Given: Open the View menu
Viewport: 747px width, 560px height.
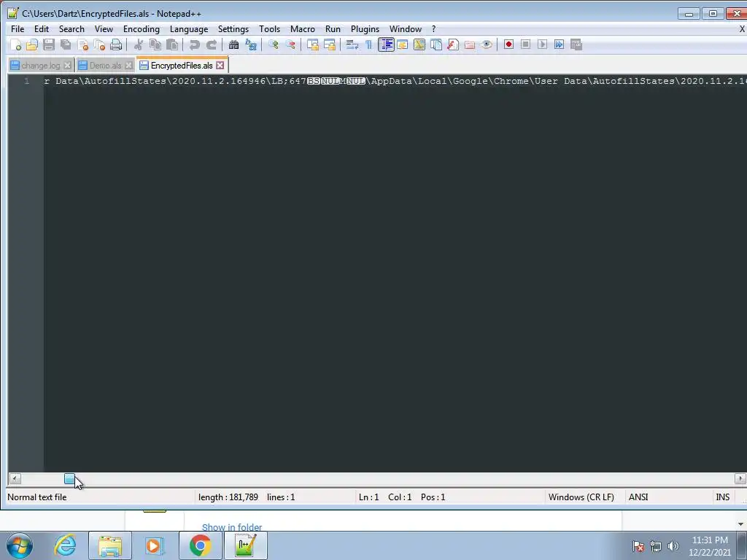Looking at the screenshot, I should tap(104, 29).
